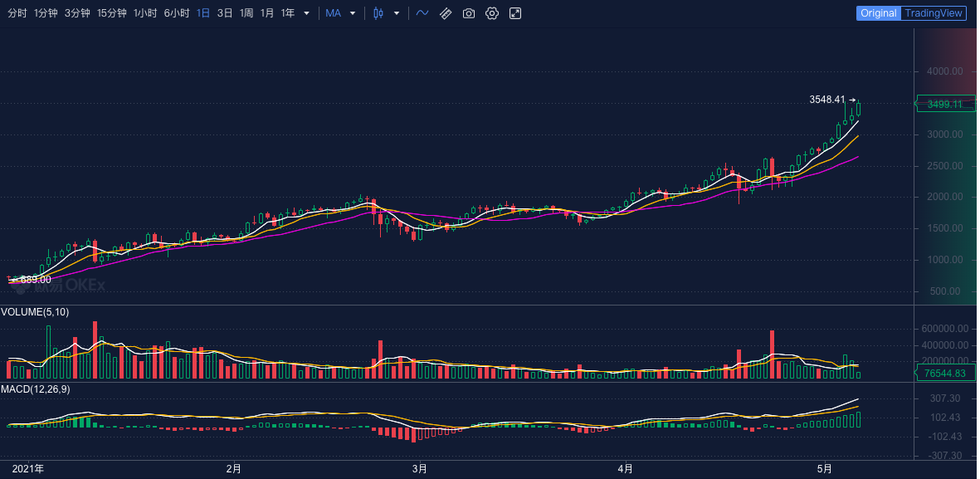
Task: Expand the chart style dropdown arrow
Action: [x=397, y=13]
